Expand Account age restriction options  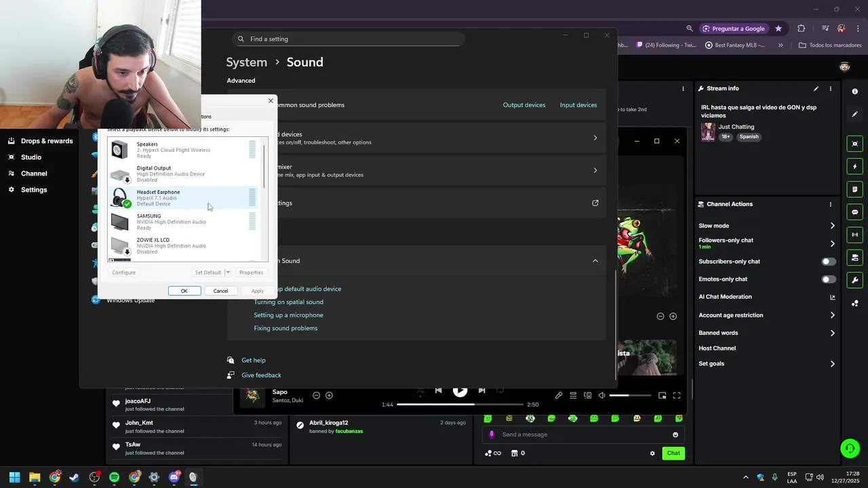(x=833, y=315)
